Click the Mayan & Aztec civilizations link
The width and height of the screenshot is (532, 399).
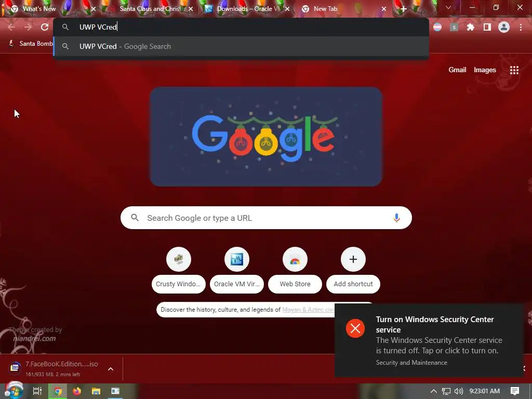308,310
